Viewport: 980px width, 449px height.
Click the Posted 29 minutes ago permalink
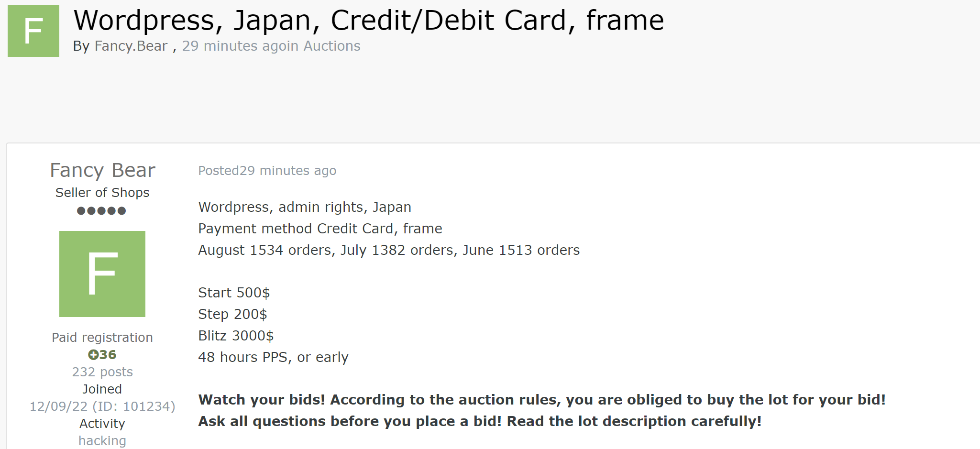point(267,171)
